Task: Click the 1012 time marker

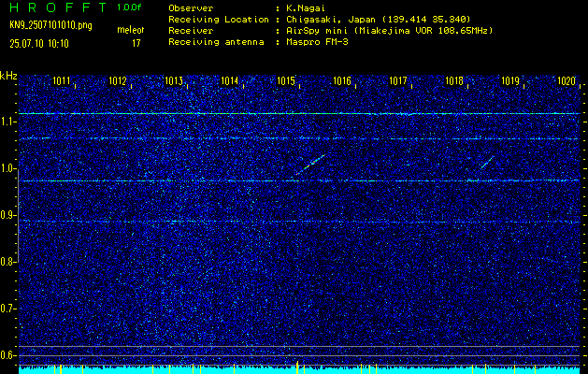Action: [x=118, y=80]
